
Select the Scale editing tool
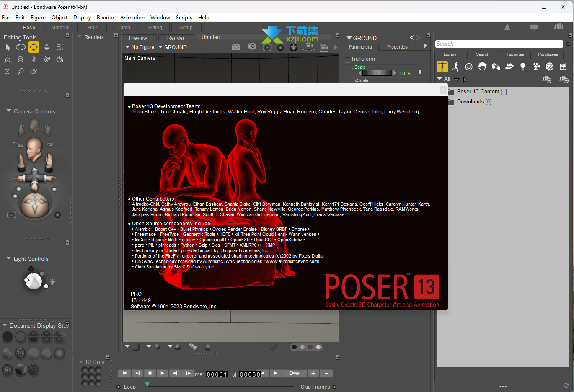point(59,47)
